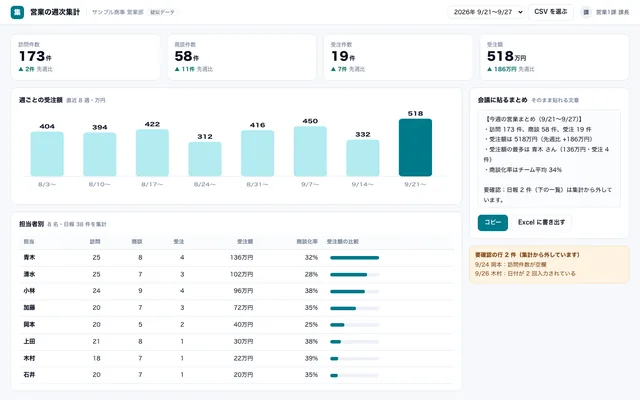Click the 担当 column header
Screen dimensions: 640x400
click(29, 242)
